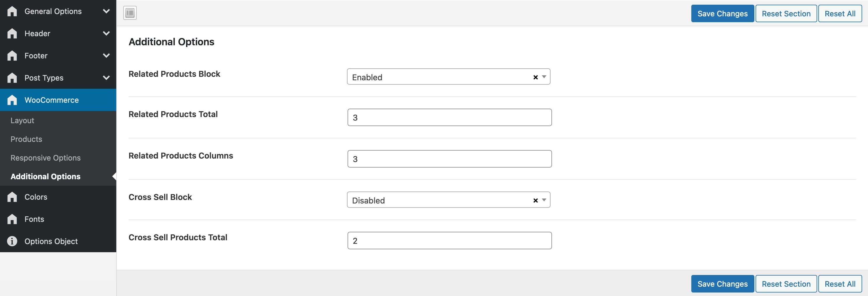Open the Header menu item
The image size is (868, 296).
point(58,33)
